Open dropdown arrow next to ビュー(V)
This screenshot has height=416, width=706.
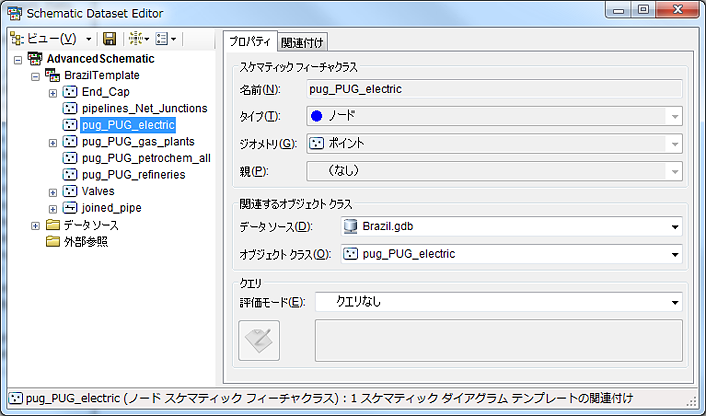click(x=89, y=39)
